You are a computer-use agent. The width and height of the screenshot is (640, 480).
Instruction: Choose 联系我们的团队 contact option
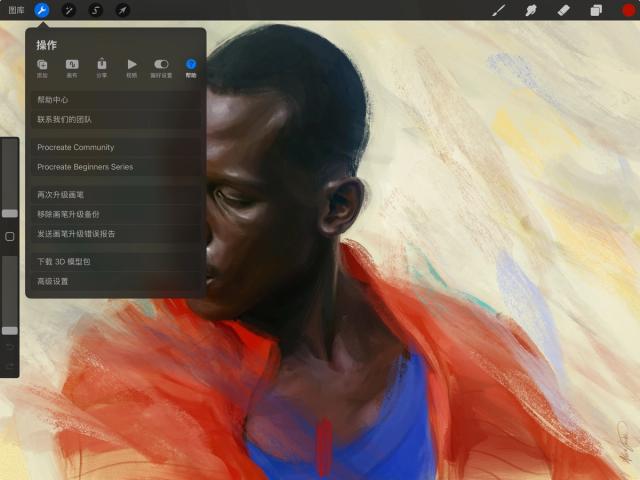coord(116,120)
